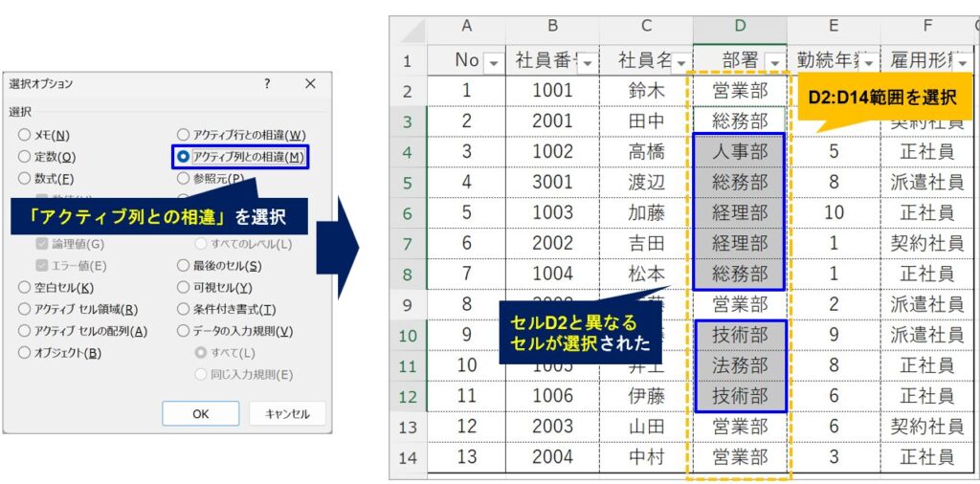This screenshot has width=980, height=484.
Task: Toggle the エラー値 checkbox
Action: pyautogui.click(x=42, y=265)
